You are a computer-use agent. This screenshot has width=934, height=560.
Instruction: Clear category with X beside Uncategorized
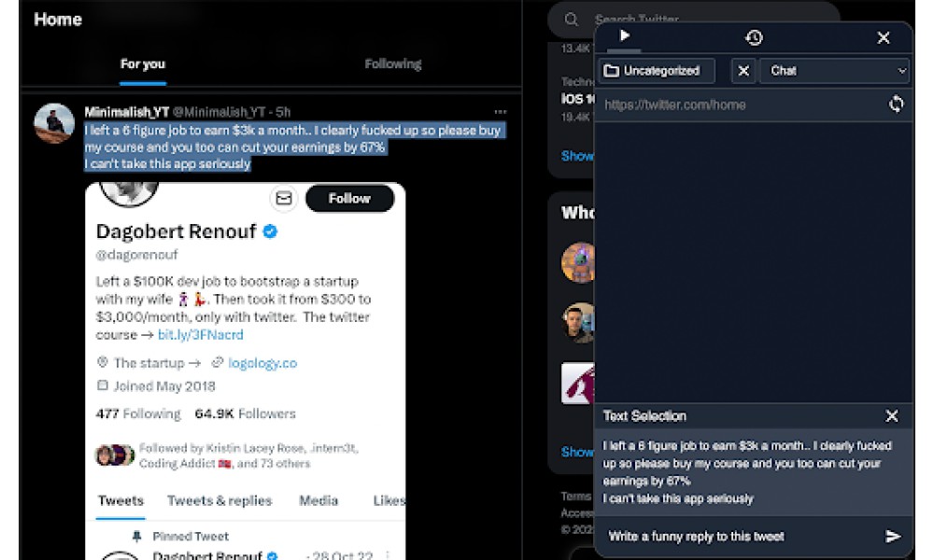coord(743,71)
